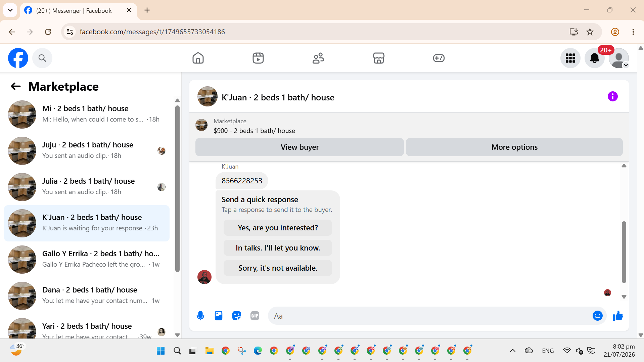Choose a sticker with the sticker icon
Viewport: 644px width, 362px height.
click(x=237, y=316)
